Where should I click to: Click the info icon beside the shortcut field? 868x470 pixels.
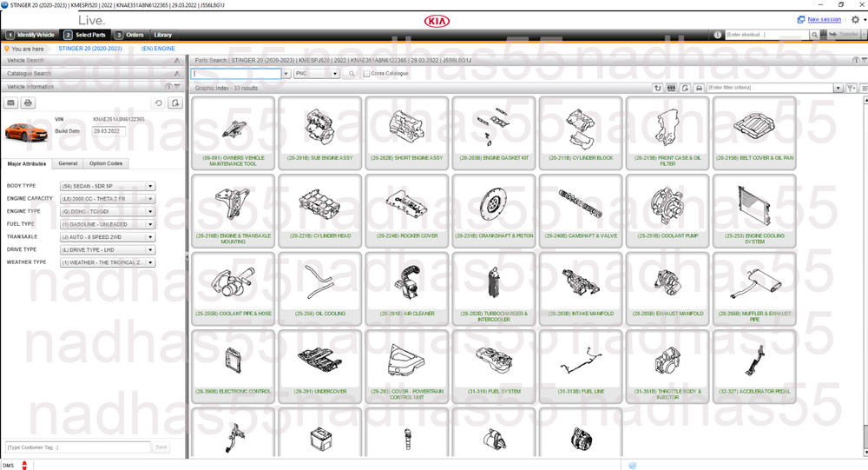point(718,35)
